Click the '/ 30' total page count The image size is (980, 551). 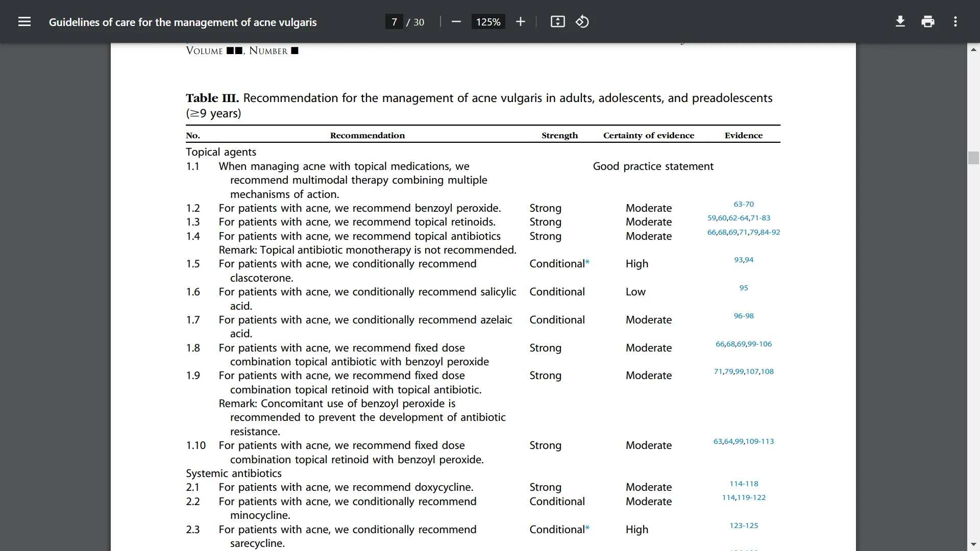coord(415,22)
